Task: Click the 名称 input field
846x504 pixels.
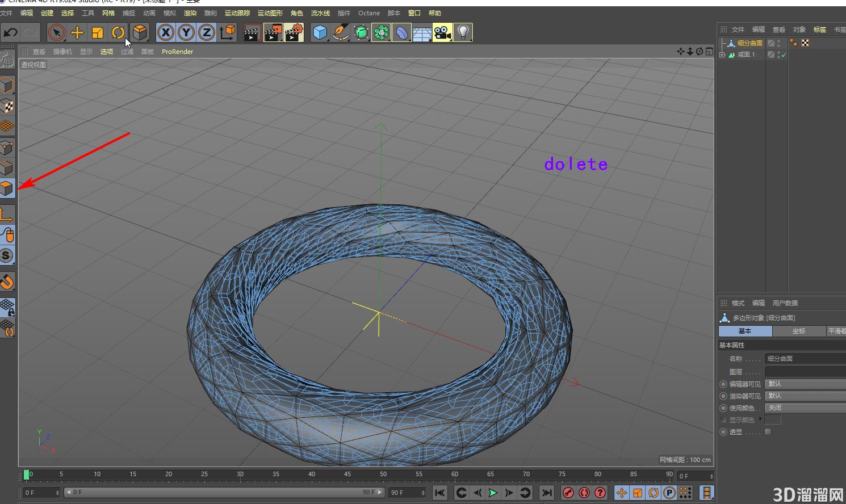Action: tap(805, 359)
